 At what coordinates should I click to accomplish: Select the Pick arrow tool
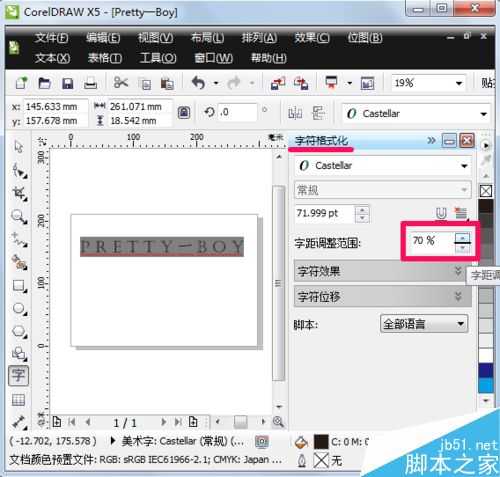[18, 147]
